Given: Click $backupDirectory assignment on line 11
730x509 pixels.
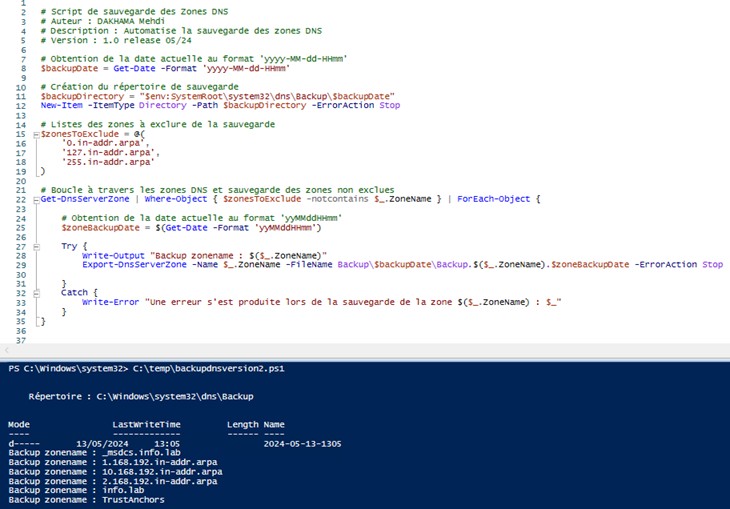Looking at the screenshot, I should 82,96.
